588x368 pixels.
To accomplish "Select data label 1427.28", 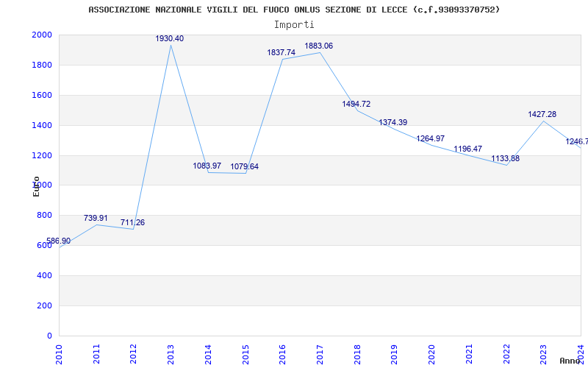I will pos(542,114).
